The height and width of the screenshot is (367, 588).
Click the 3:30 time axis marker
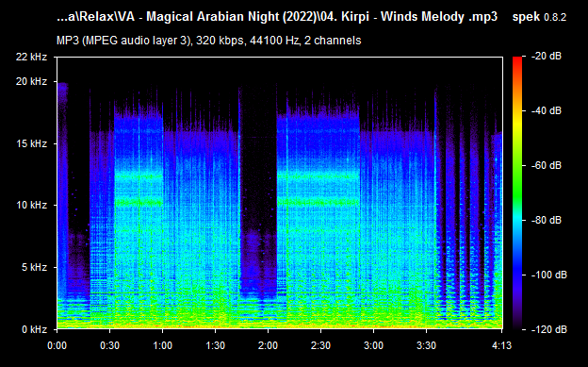[426, 345]
